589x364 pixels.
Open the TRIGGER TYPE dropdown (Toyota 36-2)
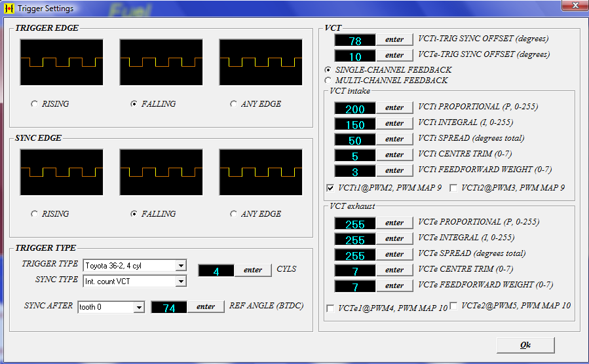coord(181,266)
